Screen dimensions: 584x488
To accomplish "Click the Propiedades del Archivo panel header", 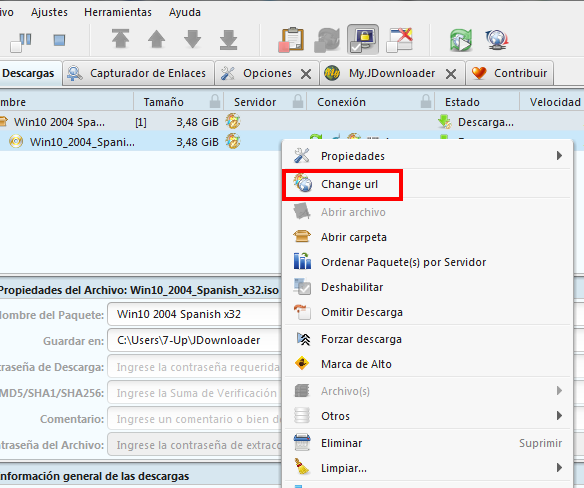I will (x=139, y=290).
